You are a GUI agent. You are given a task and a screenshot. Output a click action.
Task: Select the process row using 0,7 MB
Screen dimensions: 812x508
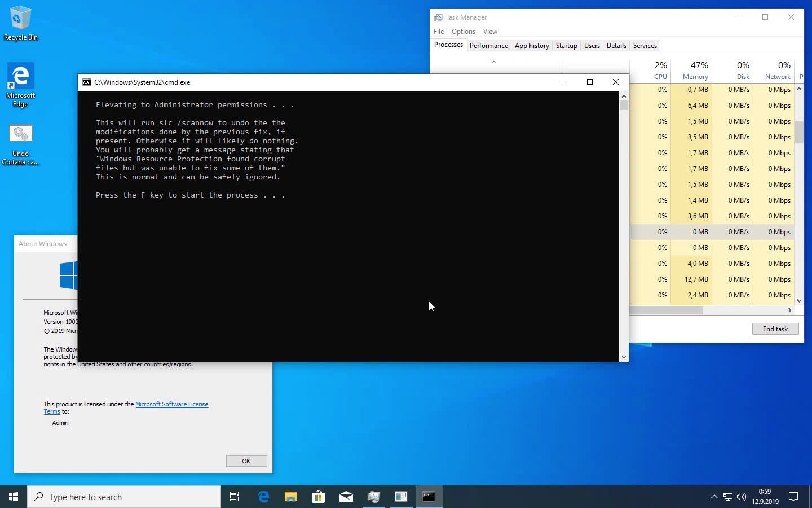[712, 90]
